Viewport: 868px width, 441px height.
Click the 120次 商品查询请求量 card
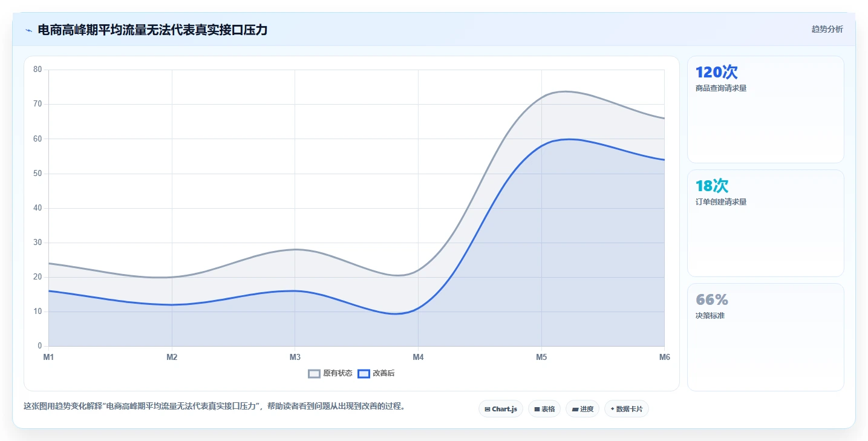click(766, 109)
